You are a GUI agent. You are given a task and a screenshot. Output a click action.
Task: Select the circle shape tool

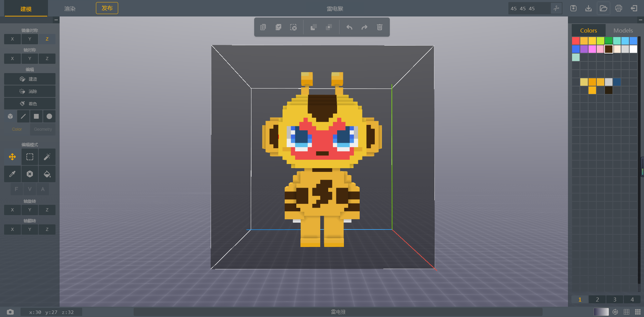tap(49, 116)
